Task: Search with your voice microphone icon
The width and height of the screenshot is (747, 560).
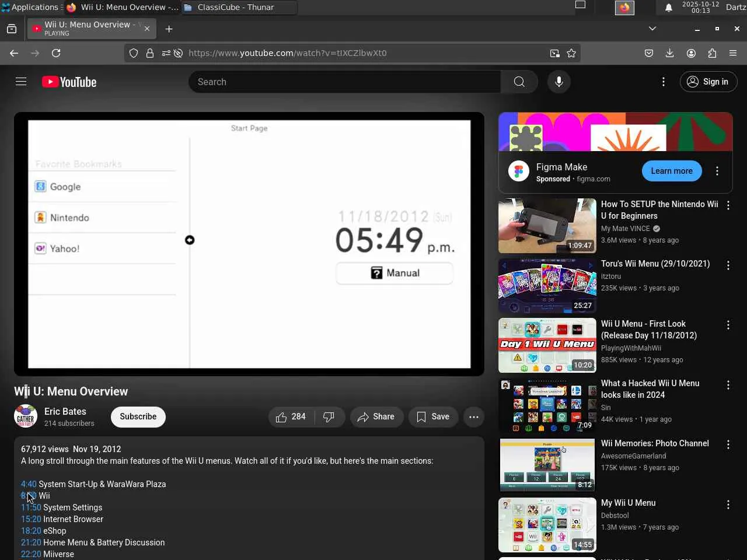Action: tap(559, 82)
